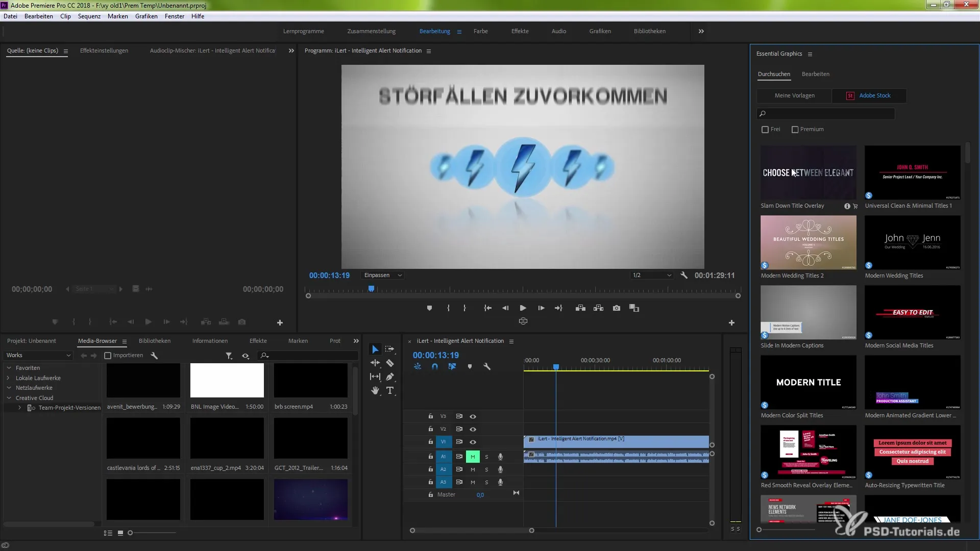Viewport: 980px width, 551px height.
Task: Select the Pen tool
Action: click(390, 377)
